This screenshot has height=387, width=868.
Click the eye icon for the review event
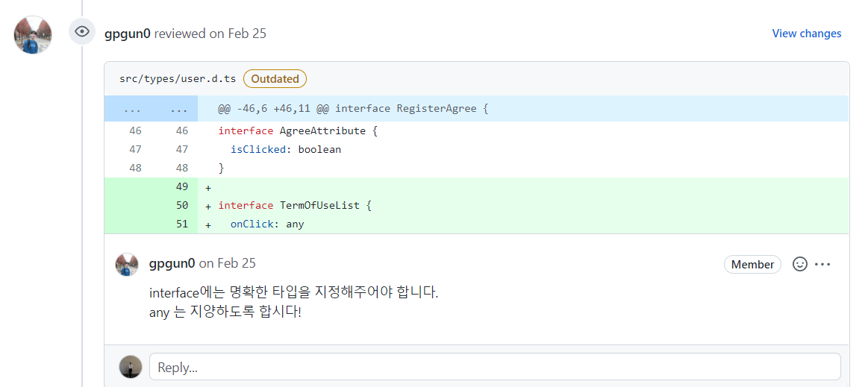tap(82, 31)
